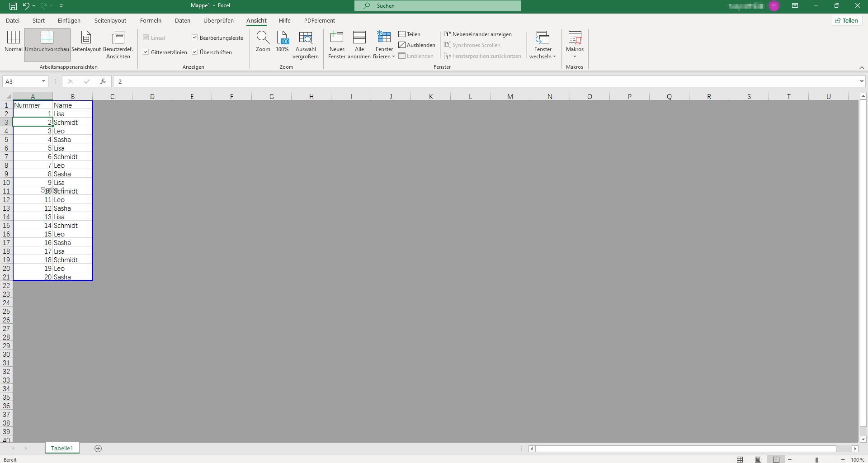The width and height of the screenshot is (868, 463).
Task: Select cell containing Nummer
Action: coord(33,105)
